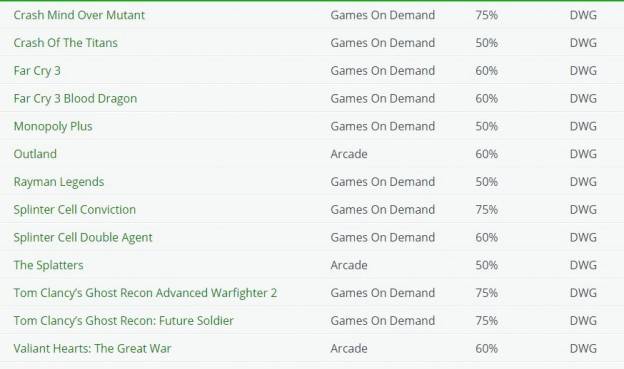Open Far Cry 3 Blood Dragon link
Viewport: 624px width, 369px height.
[75, 99]
